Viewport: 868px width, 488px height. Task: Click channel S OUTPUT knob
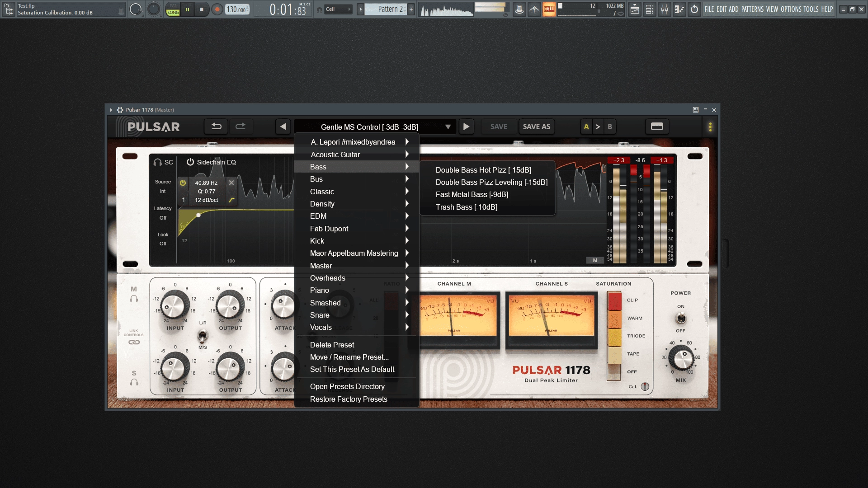[230, 367]
